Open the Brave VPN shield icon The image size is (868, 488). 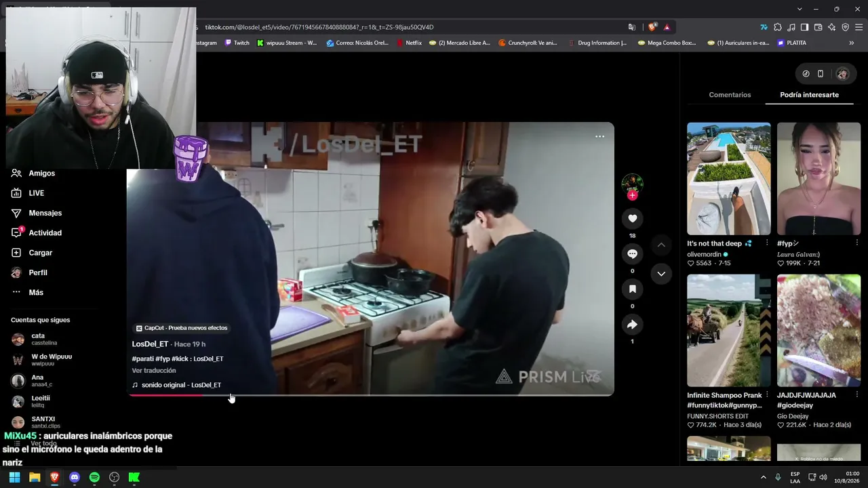tap(845, 27)
